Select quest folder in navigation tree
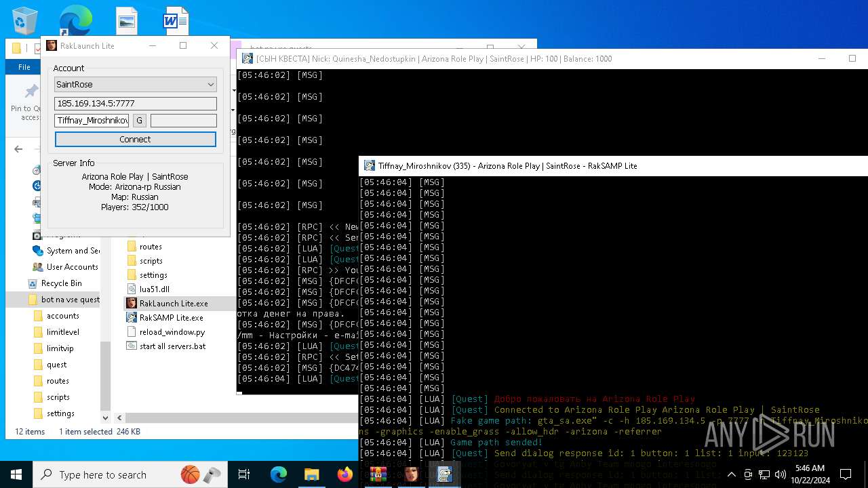Image resolution: width=868 pixels, height=488 pixels. pyautogui.click(x=50, y=365)
